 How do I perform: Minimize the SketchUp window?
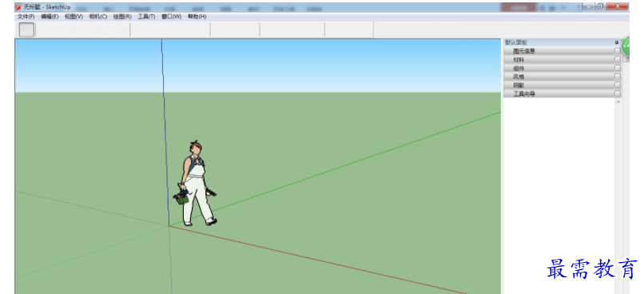click(589, 6)
